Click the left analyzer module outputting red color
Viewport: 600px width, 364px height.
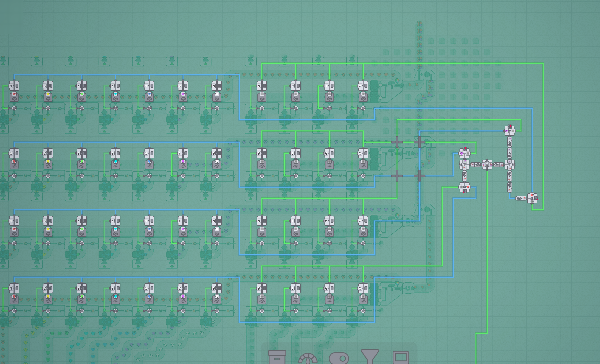(x=464, y=187)
